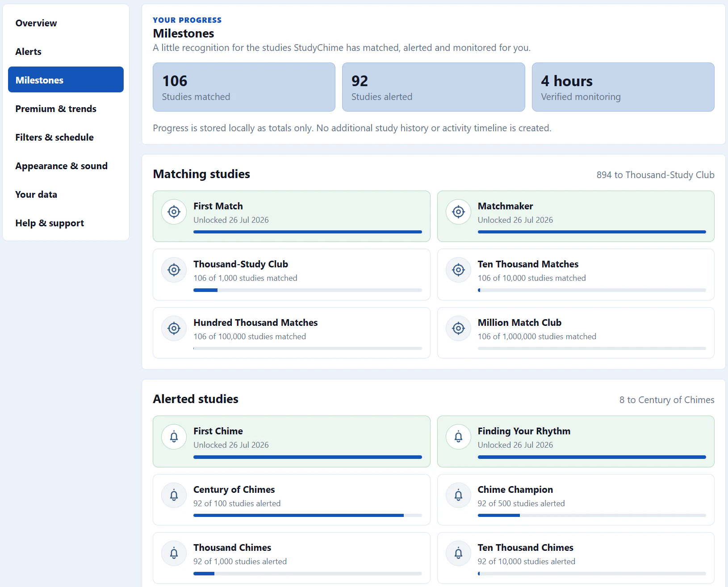Click the Million Match Club target icon

[458, 328]
